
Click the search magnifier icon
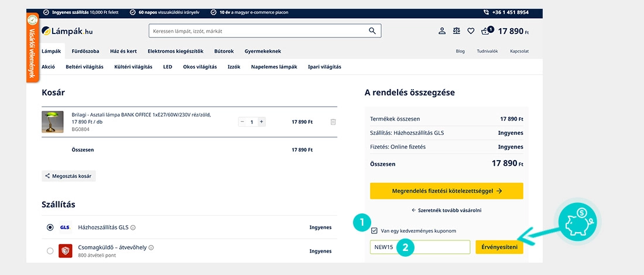pos(372,31)
